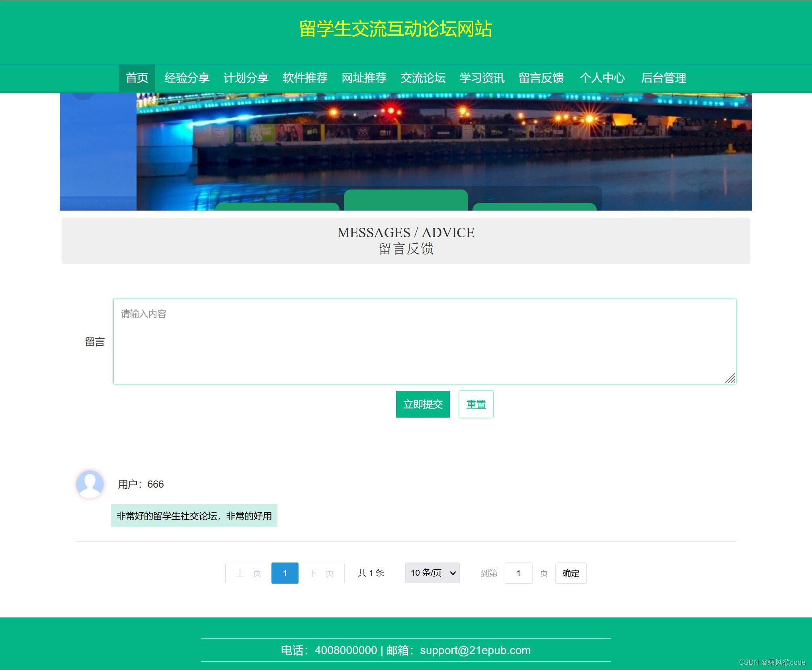The width and height of the screenshot is (812, 670).
Task: Open the 学习资讯 section
Action: tap(482, 78)
